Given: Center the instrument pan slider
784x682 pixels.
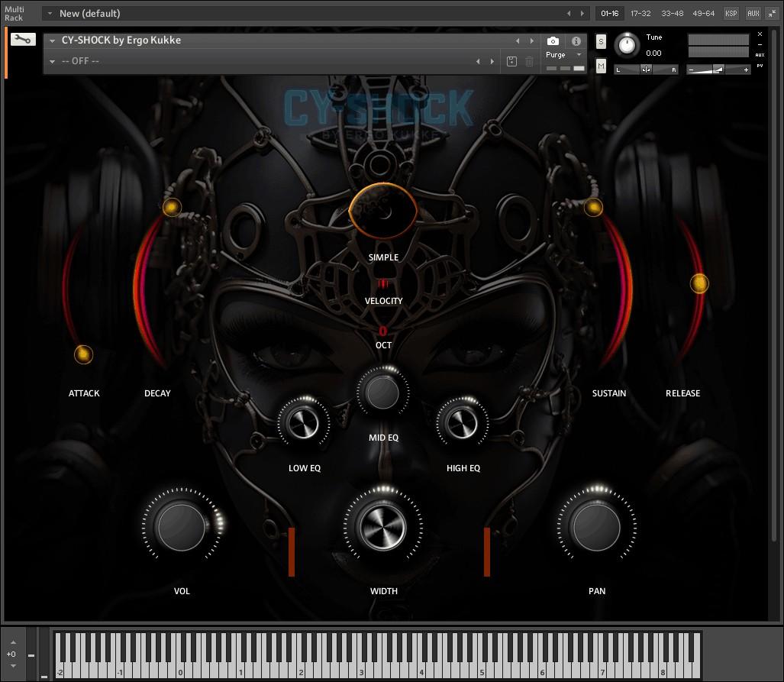Looking at the screenshot, I should point(646,68).
